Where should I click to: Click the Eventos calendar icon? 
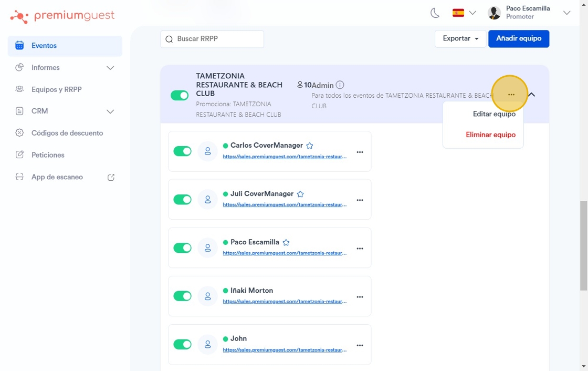[19, 45]
